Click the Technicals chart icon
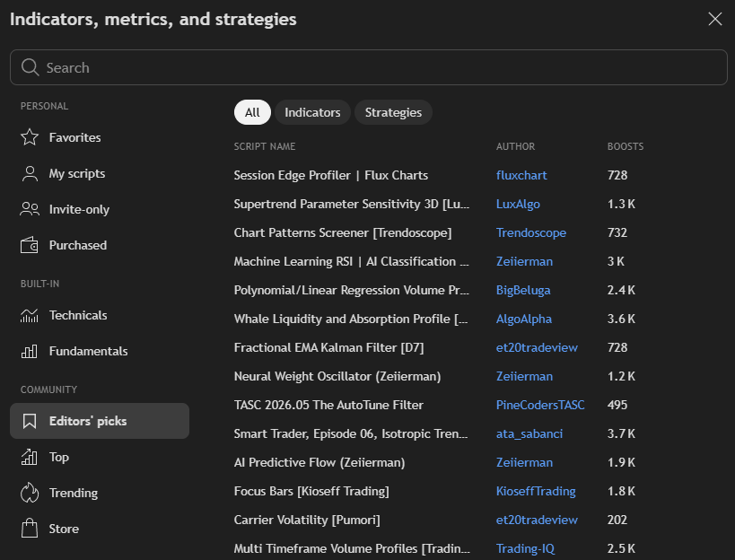Viewport: 735px width, 560px height. tap(30, 315)
